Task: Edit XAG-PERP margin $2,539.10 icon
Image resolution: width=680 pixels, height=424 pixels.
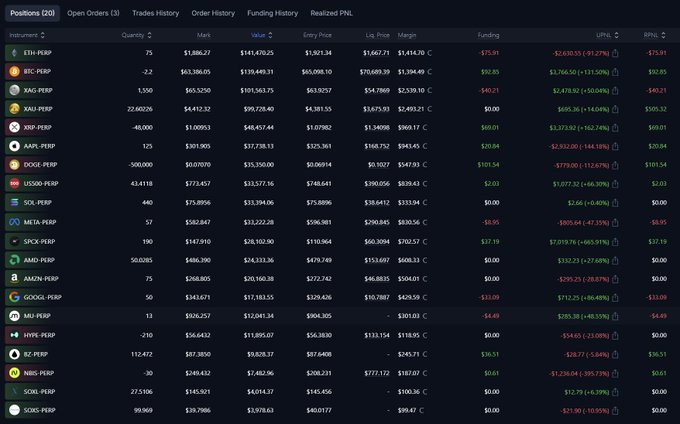Action: coord(429,90)
